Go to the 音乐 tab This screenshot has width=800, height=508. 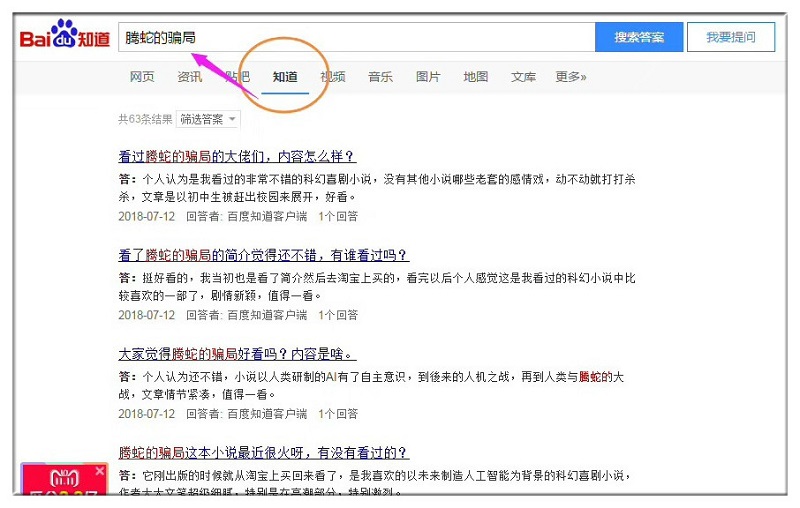(380, 77)
